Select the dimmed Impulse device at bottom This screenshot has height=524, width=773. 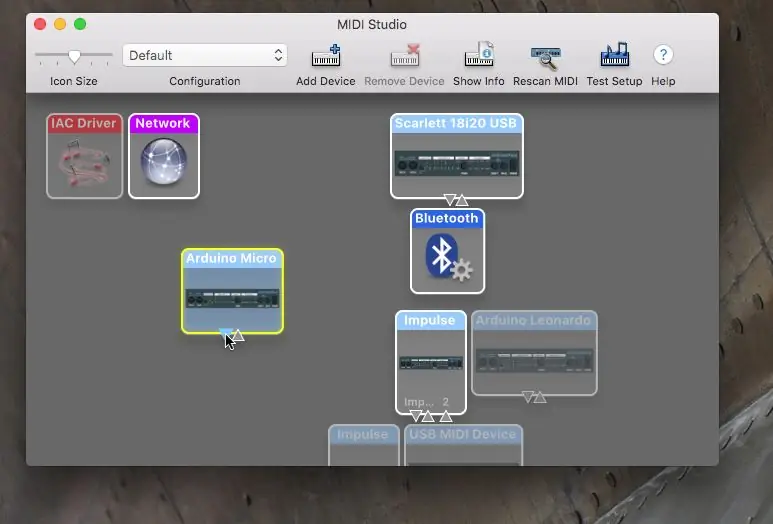pos(364,445)
